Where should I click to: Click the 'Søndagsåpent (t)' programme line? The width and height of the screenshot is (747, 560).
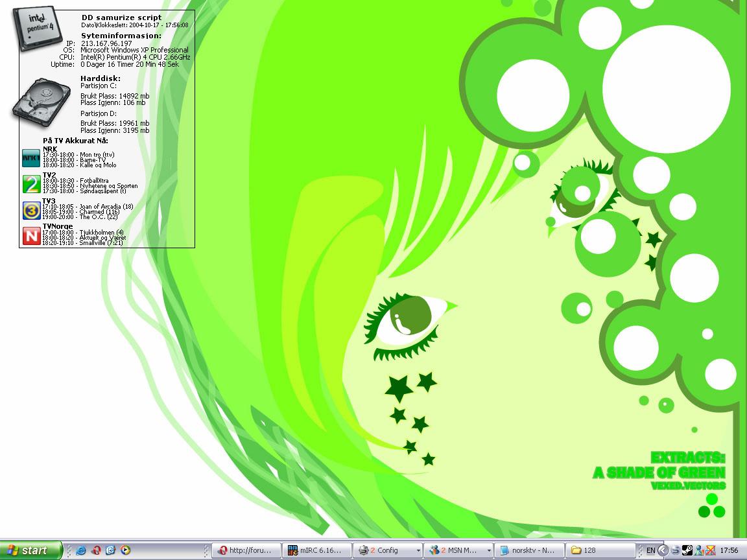[85, 191]
